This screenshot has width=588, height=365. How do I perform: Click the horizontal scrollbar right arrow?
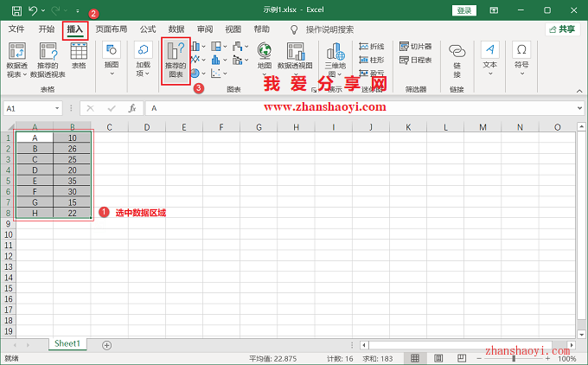571,345
